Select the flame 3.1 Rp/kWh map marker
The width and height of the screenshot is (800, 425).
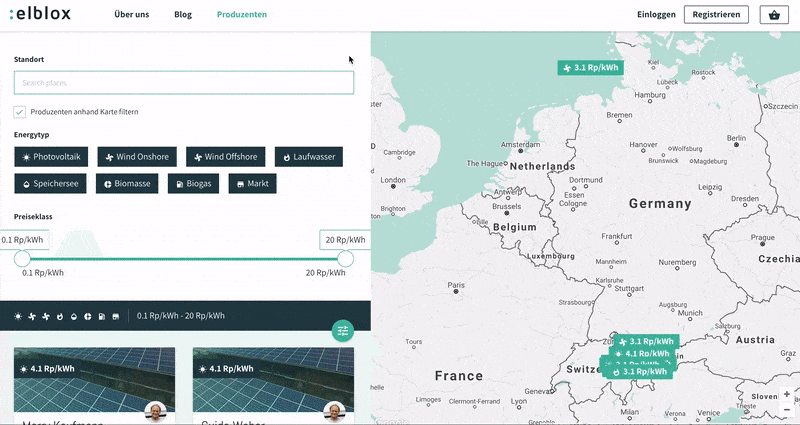click(640, 371)
